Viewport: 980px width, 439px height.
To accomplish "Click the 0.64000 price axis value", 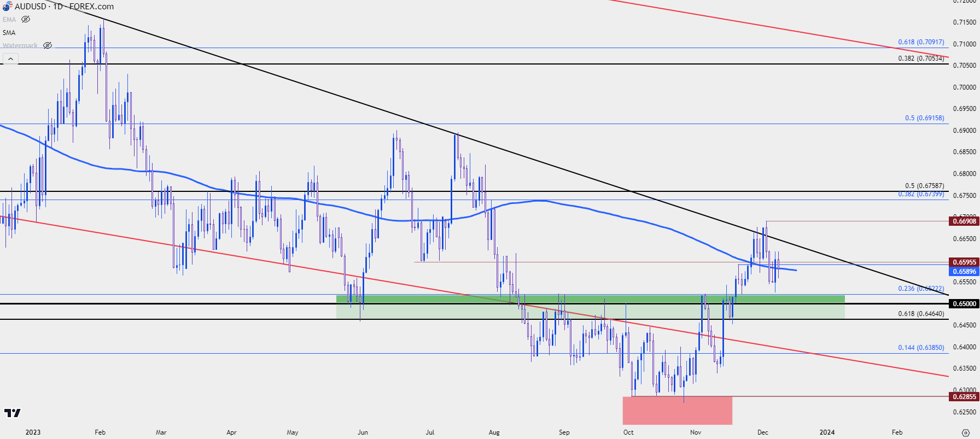I will pyautogui.click(x=964, y=347).
